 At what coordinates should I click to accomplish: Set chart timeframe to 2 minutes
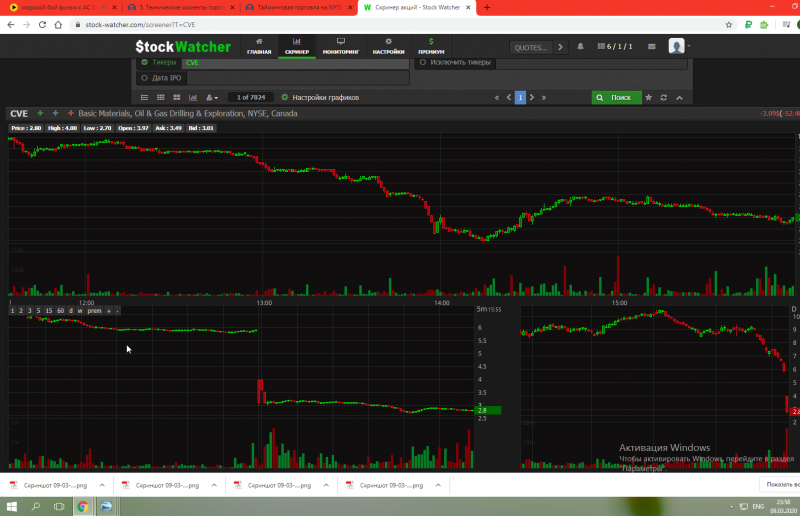click(21, 311)
